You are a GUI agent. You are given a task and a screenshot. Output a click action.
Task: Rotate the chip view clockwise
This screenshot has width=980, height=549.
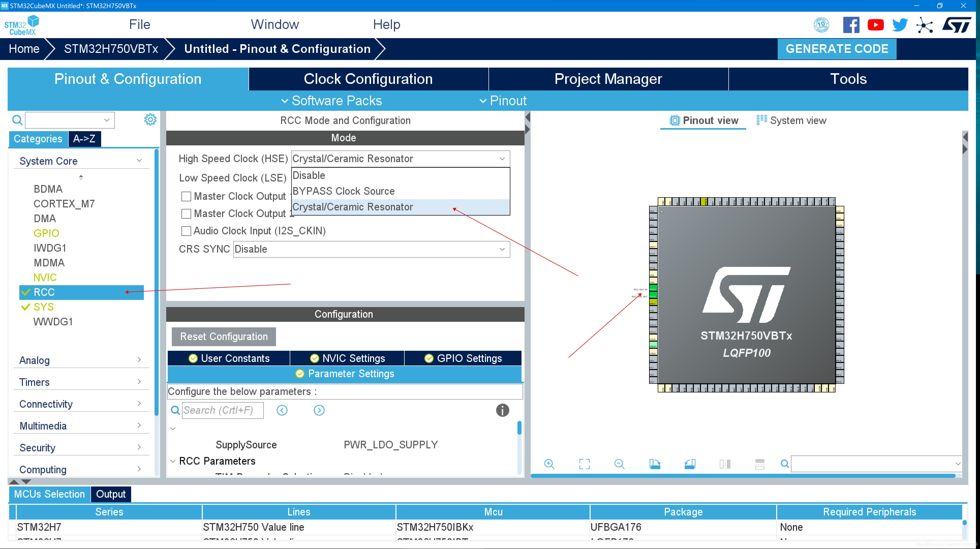(x=654, y=464)
